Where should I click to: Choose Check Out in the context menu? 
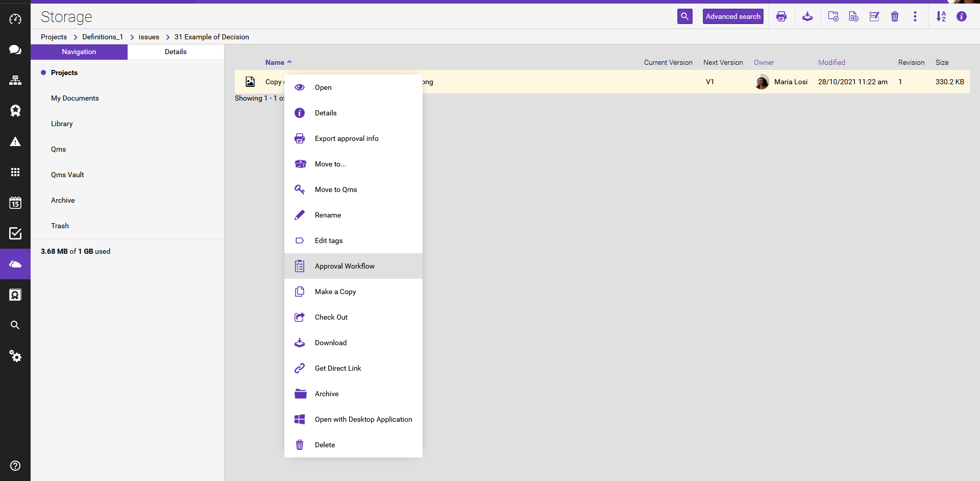(331, 317)
